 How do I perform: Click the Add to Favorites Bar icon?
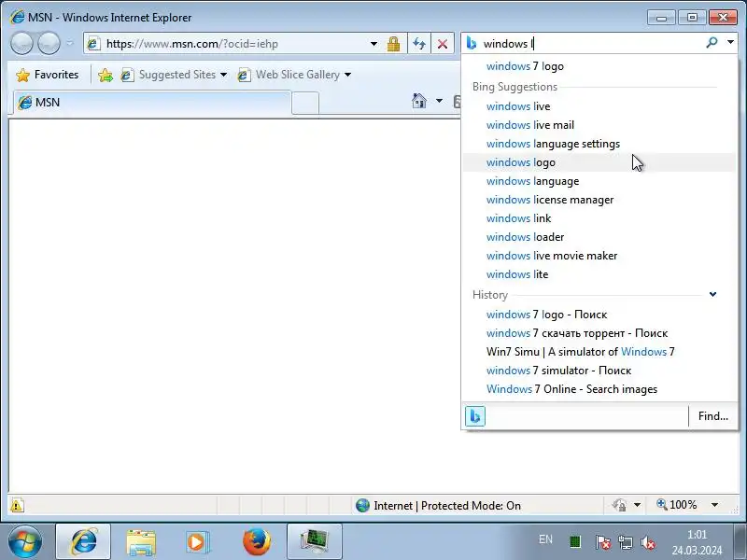point(106,75)
